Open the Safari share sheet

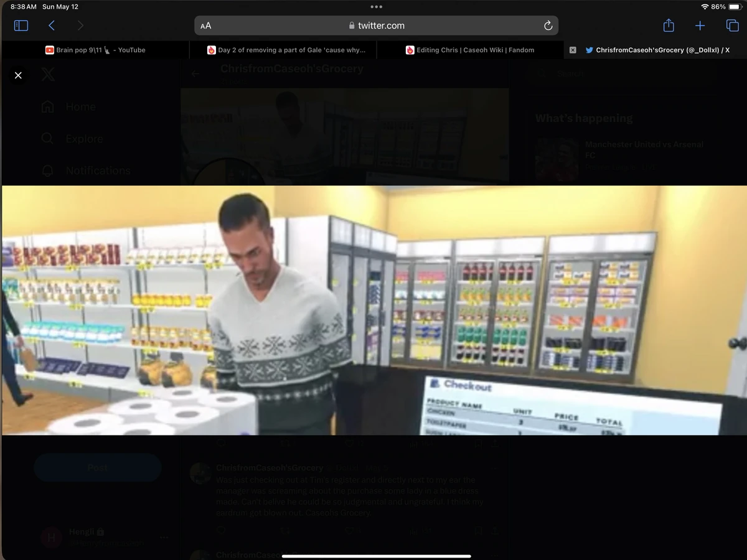pyautogui.click(x=668, y=26)
